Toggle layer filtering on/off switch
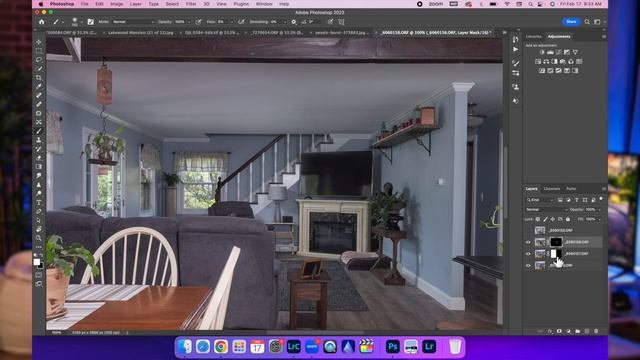This screenshot has width=640, height=360. click(601, 199)
